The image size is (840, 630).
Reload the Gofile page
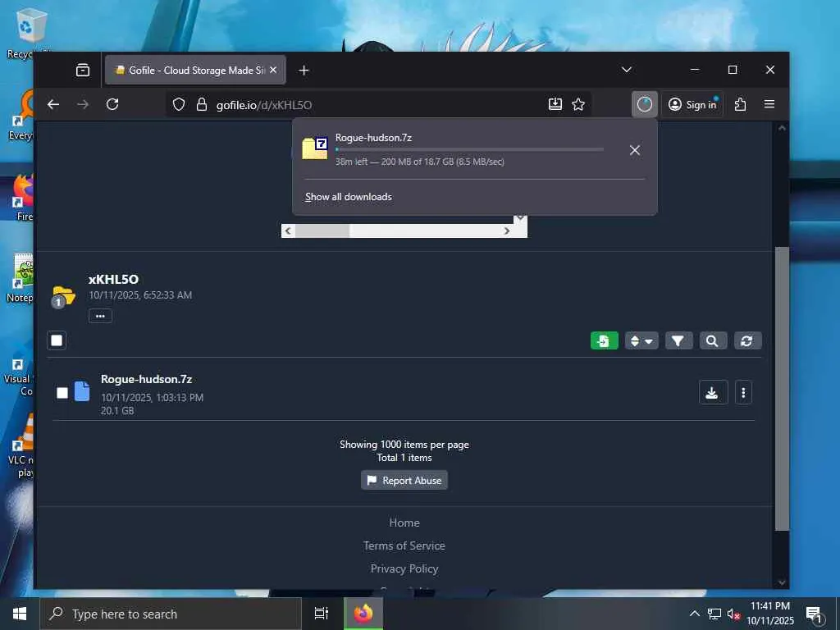pyautogui.click(x=112, y=104)
